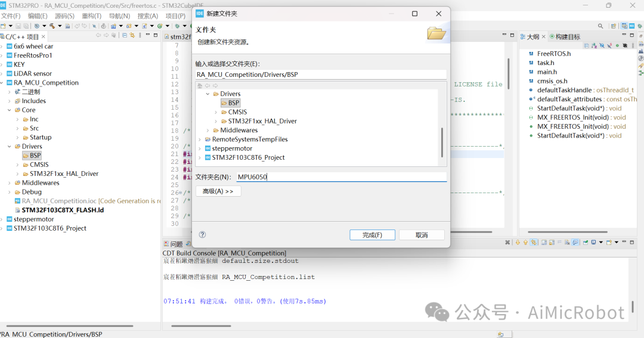Click the dialog folder tree vertical scrollbar

tap(442, 142)
